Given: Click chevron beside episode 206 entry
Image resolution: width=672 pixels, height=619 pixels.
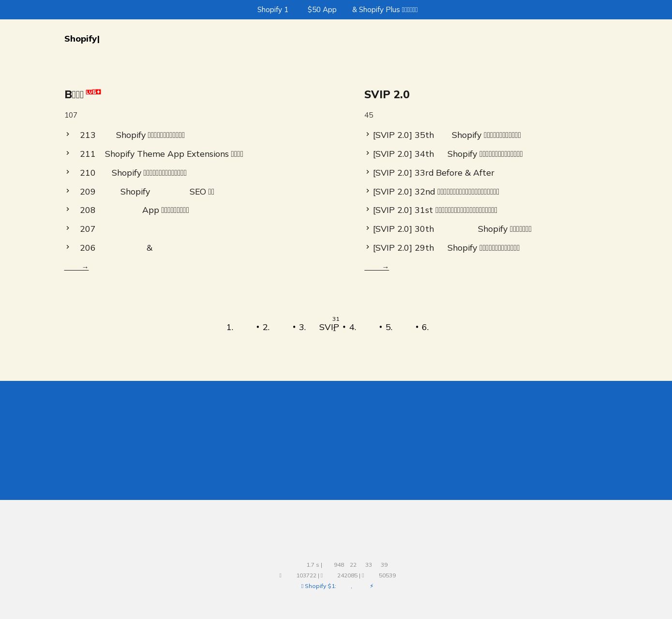Looking at the screenshot, I should (x=68, y=247).
